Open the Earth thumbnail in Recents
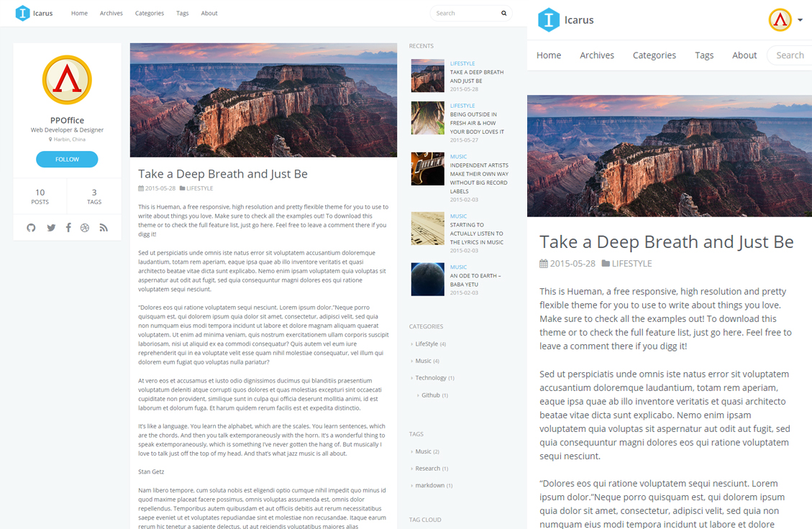This screenshot has width=812, height=529. click(x=427, y=280)
